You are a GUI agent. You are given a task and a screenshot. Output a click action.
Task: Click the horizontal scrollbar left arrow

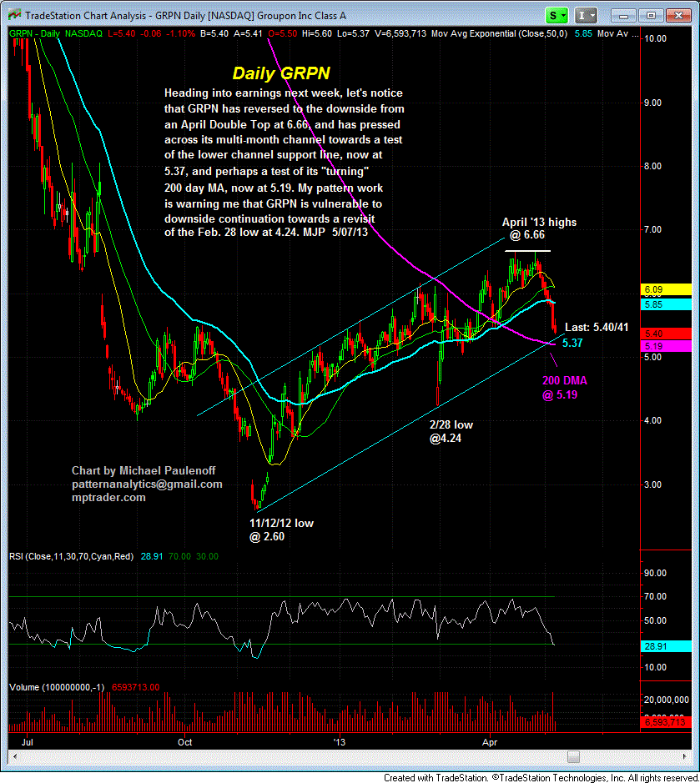click(x=14, y=756)
